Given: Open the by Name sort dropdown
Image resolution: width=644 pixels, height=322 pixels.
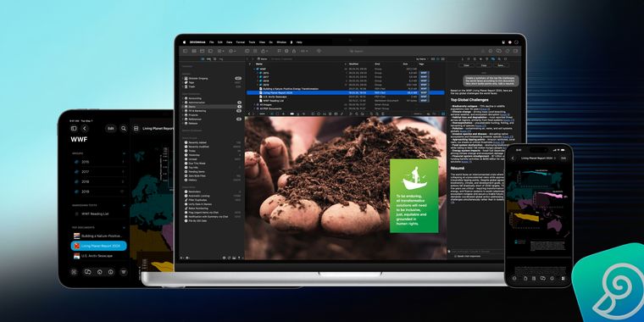Looking at the screenshot, I should coord(423,59).
